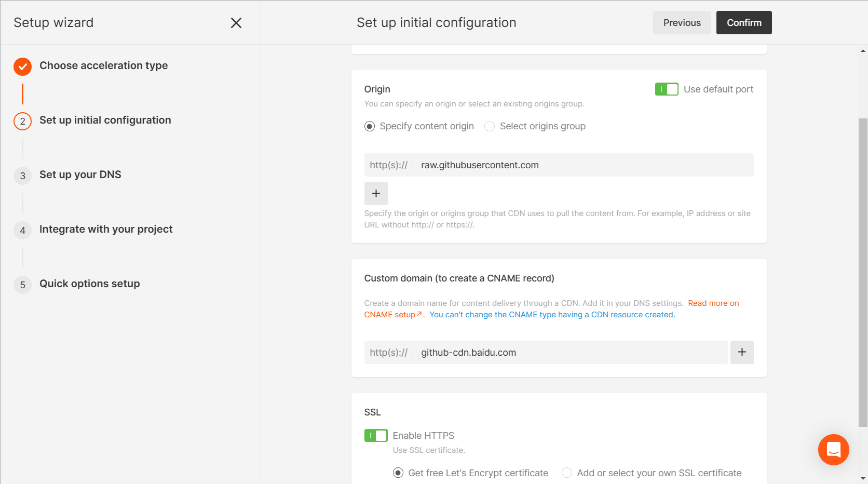
Task: Open the CNAME setup external link
Action: point(393,315)
